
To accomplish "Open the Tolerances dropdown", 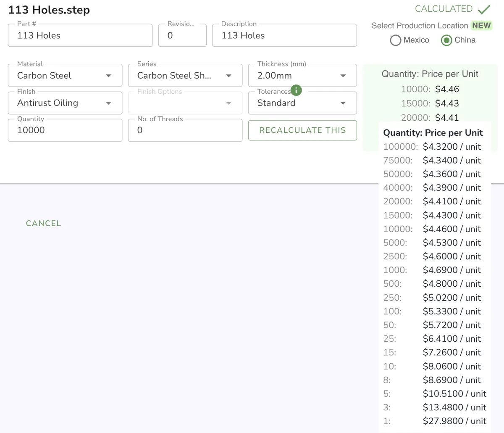I will [302, 103].
